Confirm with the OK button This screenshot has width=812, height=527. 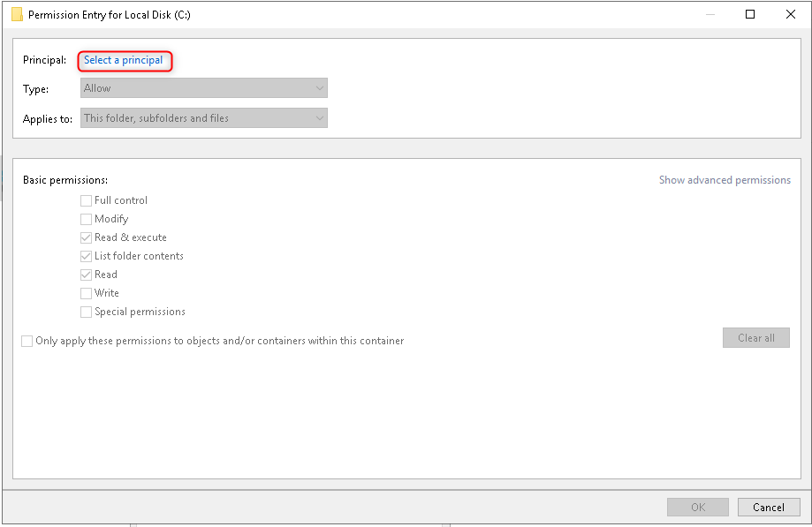click(x=697, y=507)
